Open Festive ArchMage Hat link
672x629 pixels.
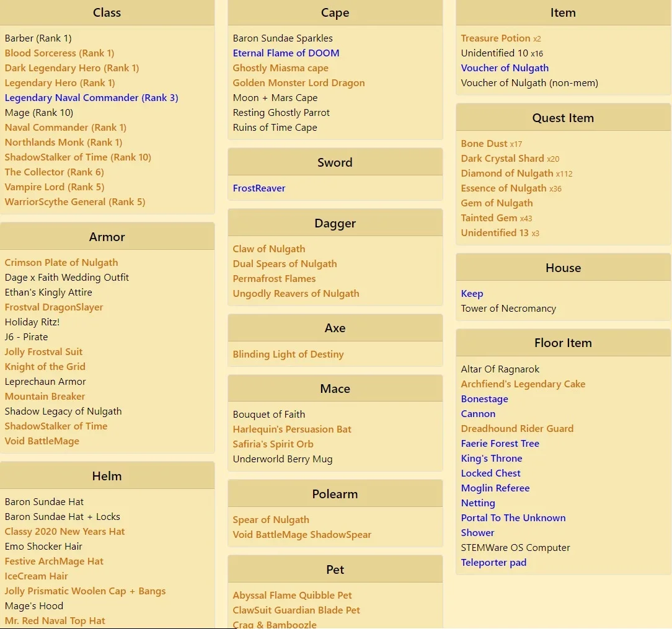click(54, 561)
